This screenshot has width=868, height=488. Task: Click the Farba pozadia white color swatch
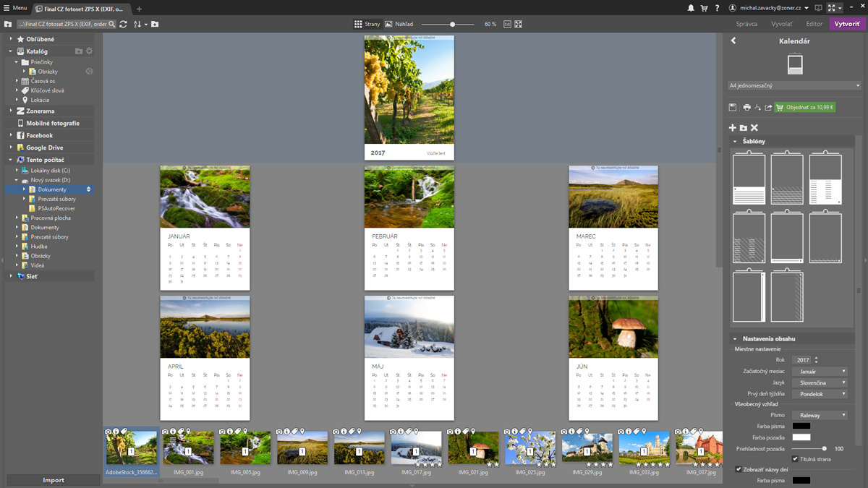[801, 437]
